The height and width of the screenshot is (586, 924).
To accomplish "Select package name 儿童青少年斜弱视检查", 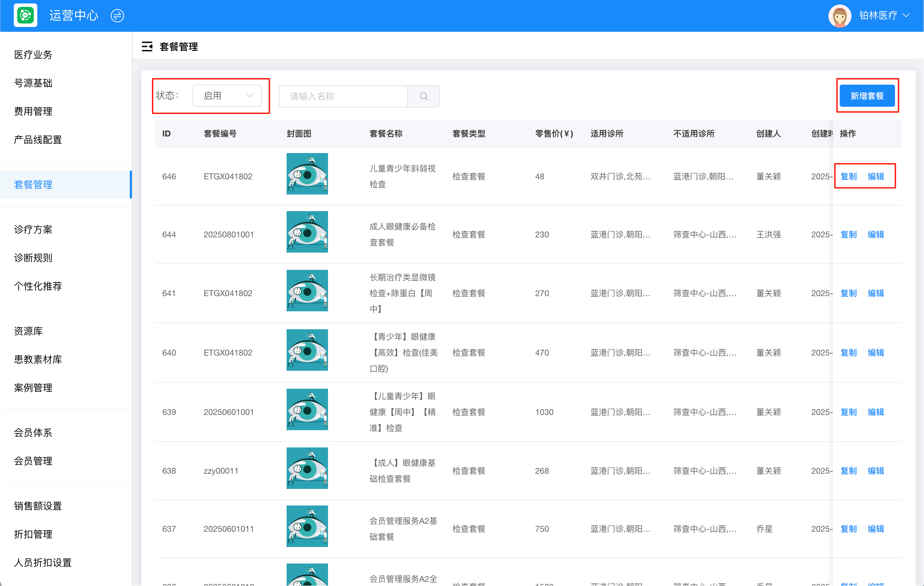I will pyautogui.click(x=403, y=176).
